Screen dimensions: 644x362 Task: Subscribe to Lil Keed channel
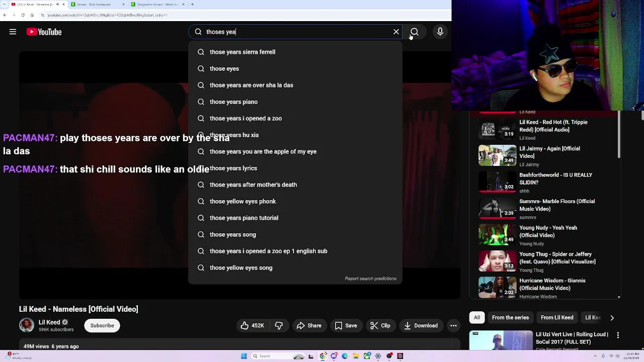pos(102,325)
